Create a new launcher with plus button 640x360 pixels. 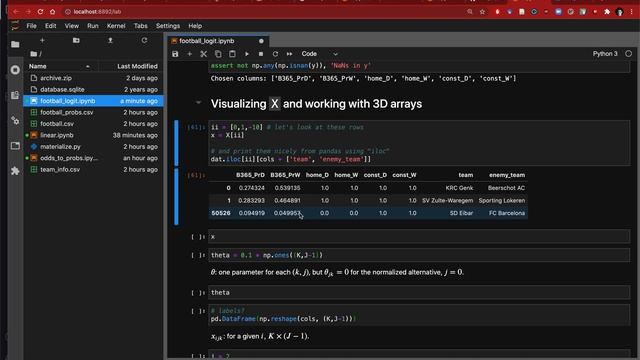point(42,40)
